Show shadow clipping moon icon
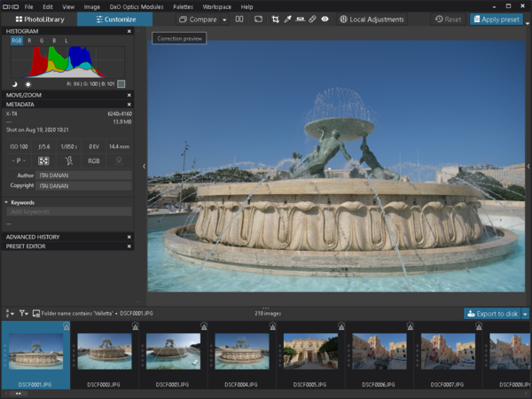 13,84
